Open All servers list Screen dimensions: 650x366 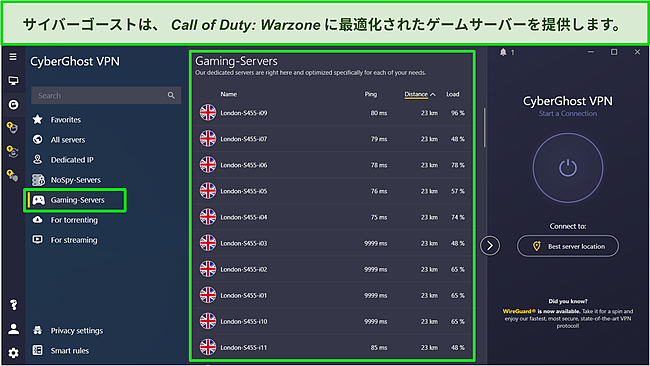[x=68, y=140]
